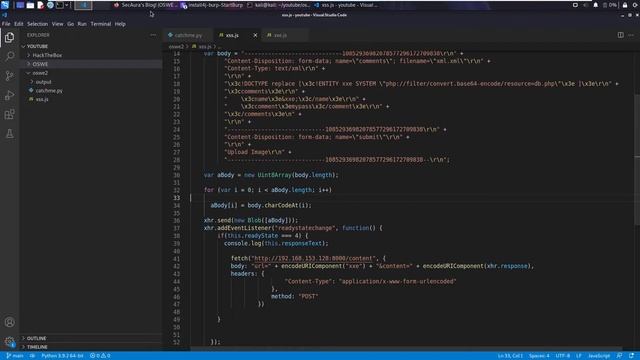
Task: Click the feedback icon in status bar
Action: pyautogui.click(x=619, y=356)
